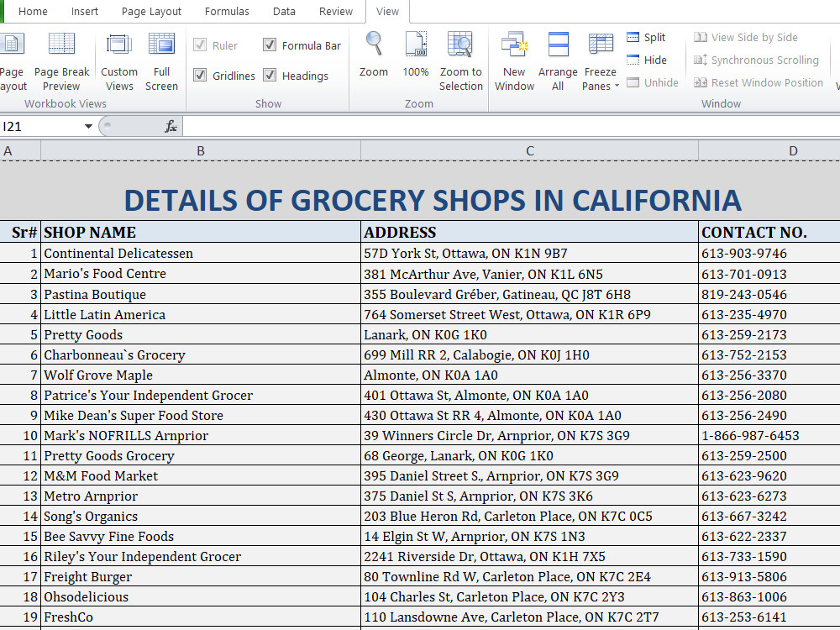Select address cell Lanark, ON K0G 1K0
Image resolution: width=840 pixels, height=630 pixels.
tap(530, 335)
